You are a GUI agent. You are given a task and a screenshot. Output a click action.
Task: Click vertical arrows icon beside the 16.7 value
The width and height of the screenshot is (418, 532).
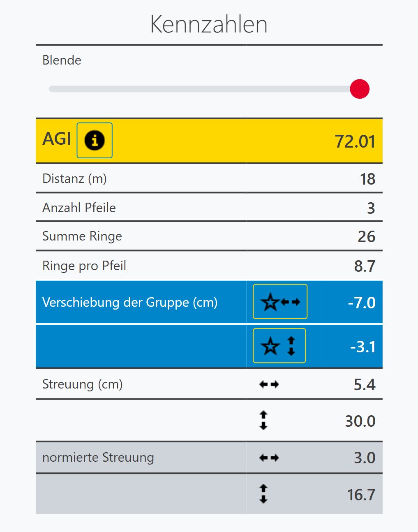point(263,494)
